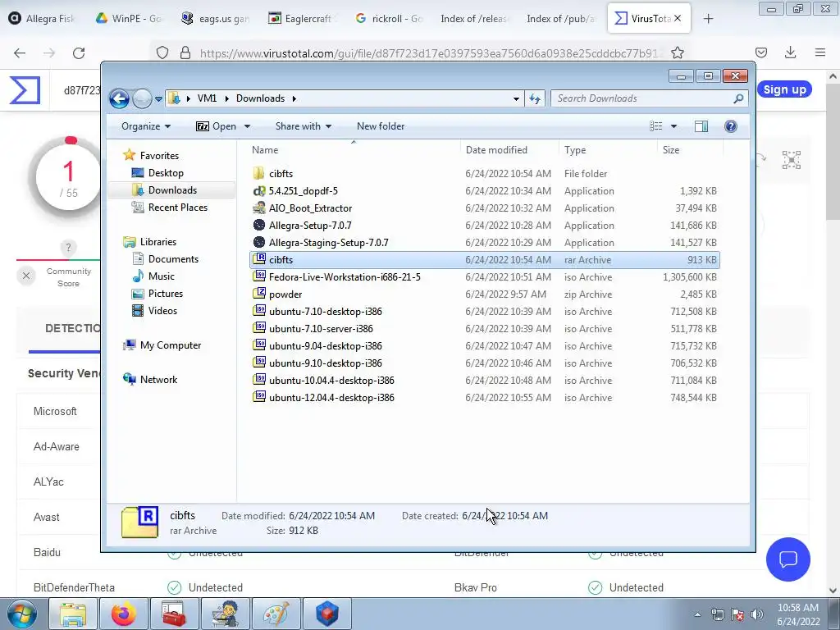Select My Computer in the navigation pane
This screenshot has width=840, height=630.
pyautogui.click(x=171, y=345)
